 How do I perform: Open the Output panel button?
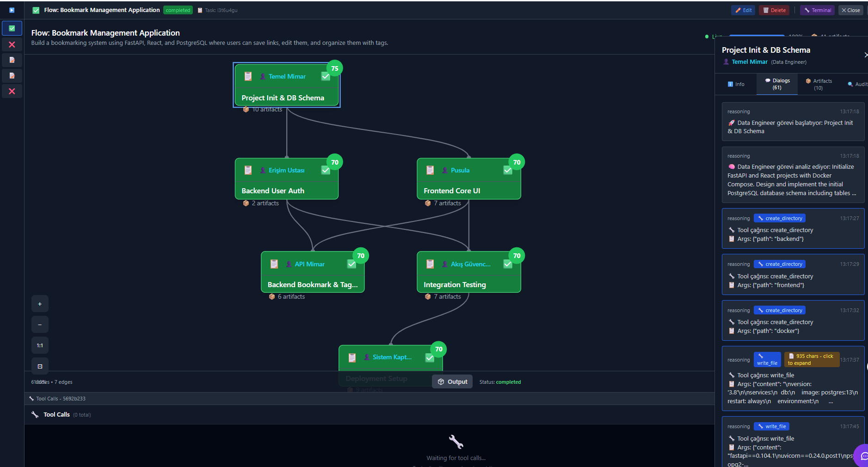tap(452, 382)
